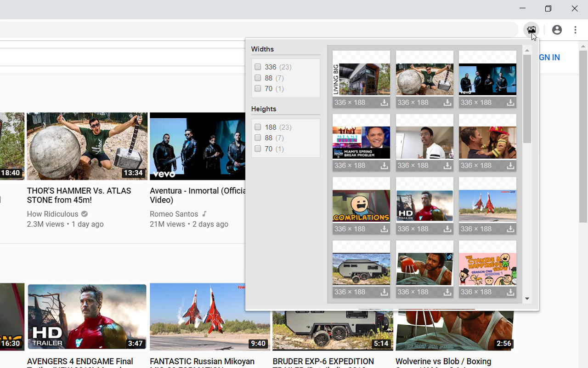This screenshot has height=368, width=588.
Task: Select the HD Trailer thumbnail in popup
Action: (424, 206)
